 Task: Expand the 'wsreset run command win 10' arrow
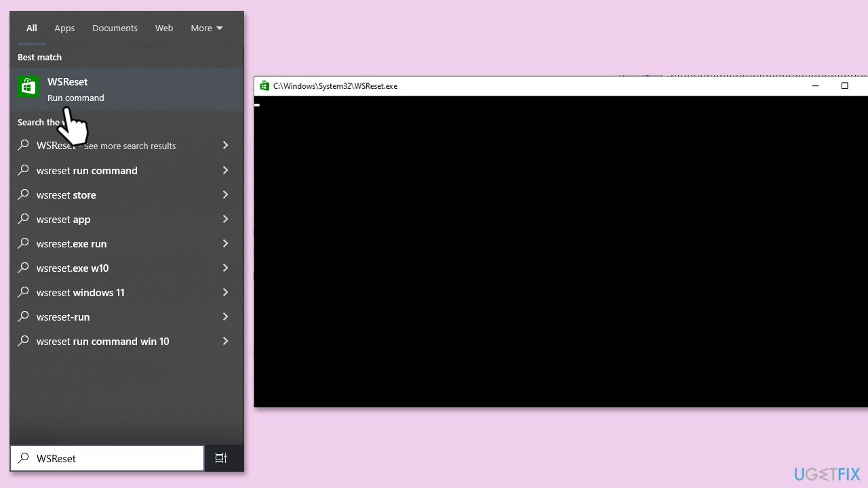point(225,341)
